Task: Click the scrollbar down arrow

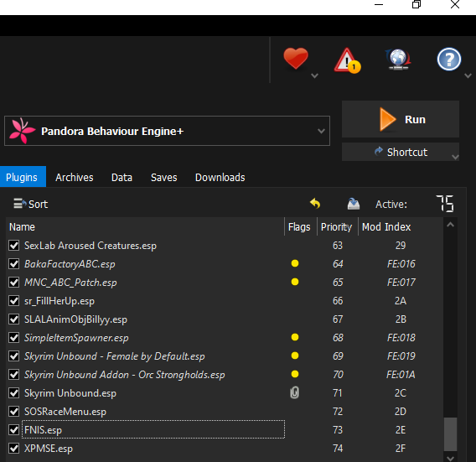Action: pos(450,458)
